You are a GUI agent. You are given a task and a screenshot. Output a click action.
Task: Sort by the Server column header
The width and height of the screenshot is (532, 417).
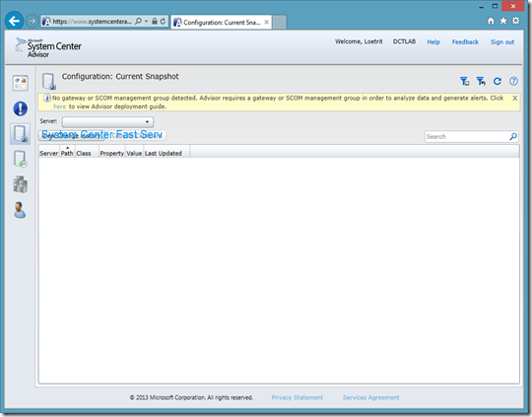click(49, 153)
